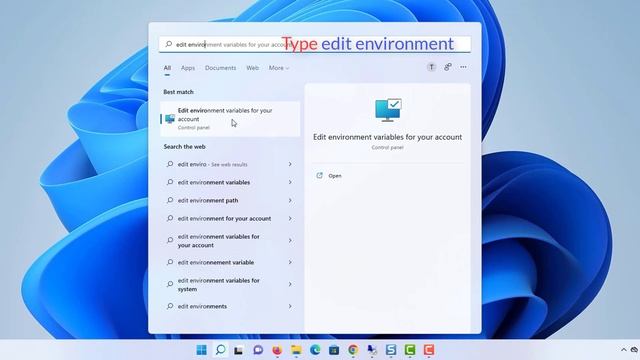Launch Firefox from the taskbar
This screenshot has height=360, width=640.
click(277, 350)
